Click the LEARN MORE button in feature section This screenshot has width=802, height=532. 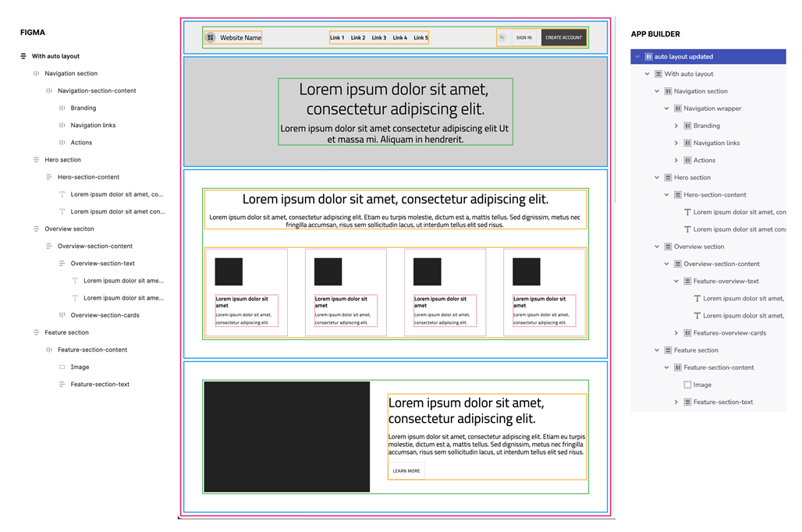tap(406, 471)
